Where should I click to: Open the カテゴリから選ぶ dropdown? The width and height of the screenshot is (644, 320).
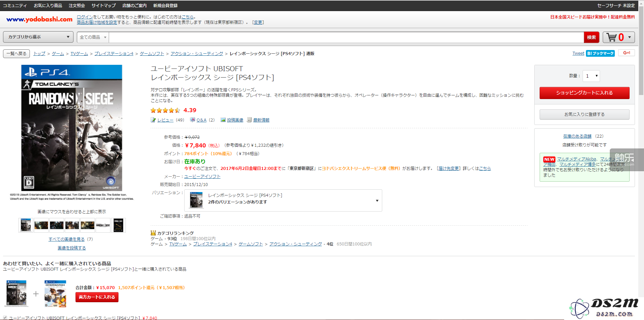[x=38, y=37]
